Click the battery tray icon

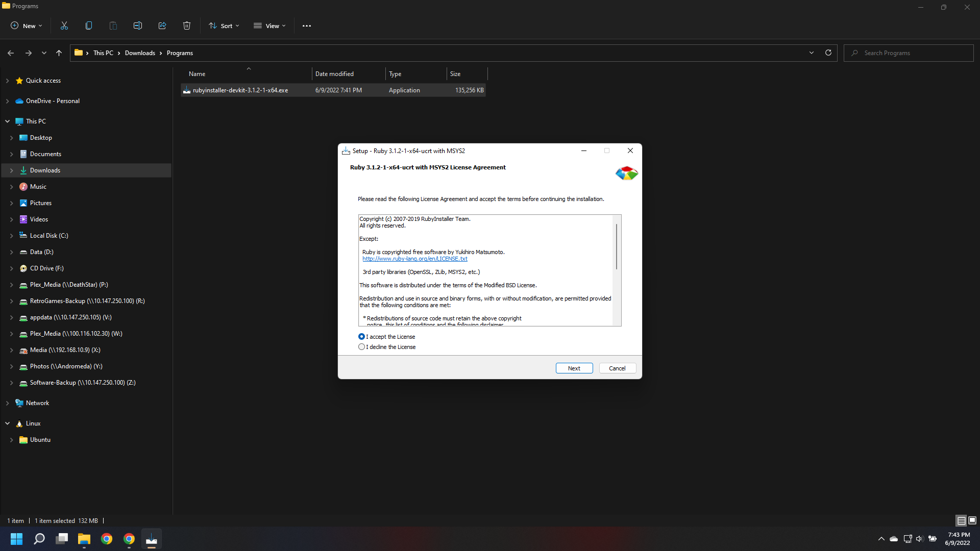[x=933, y=539]
